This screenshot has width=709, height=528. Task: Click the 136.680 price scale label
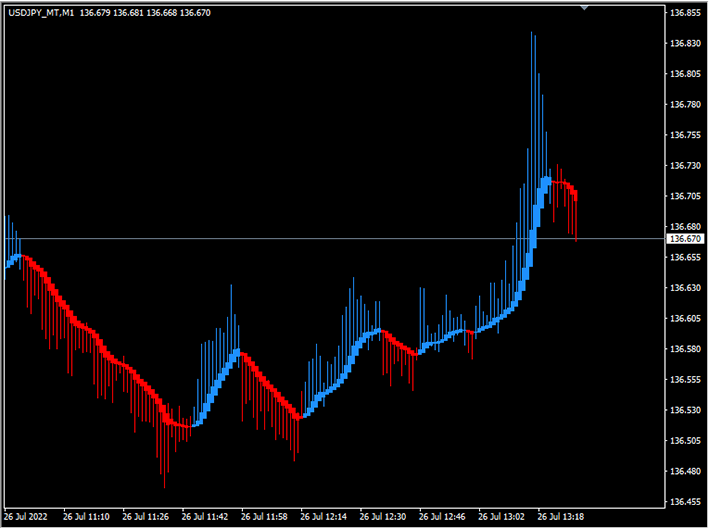point(685,226)
